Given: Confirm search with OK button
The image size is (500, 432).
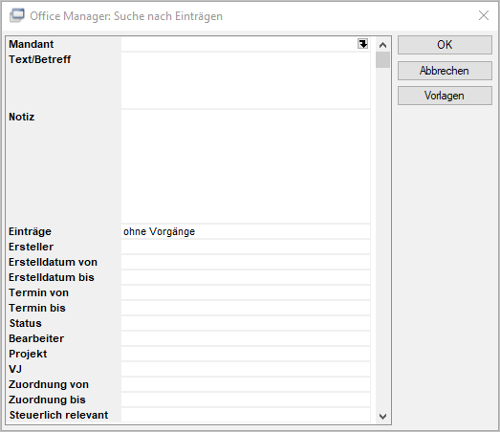Looking at the screenshot, I should (445, 45).
